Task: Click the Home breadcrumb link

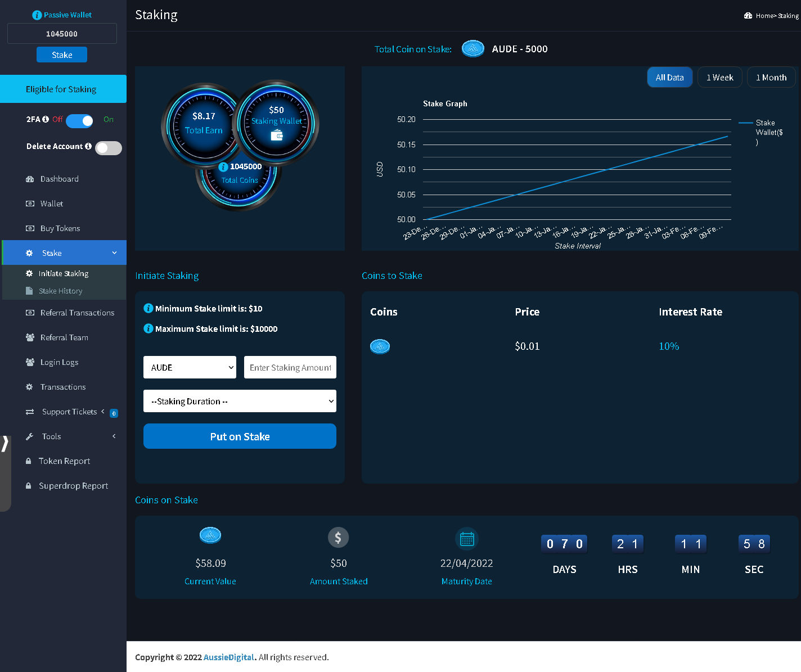Action: click(x=764, y=16)
